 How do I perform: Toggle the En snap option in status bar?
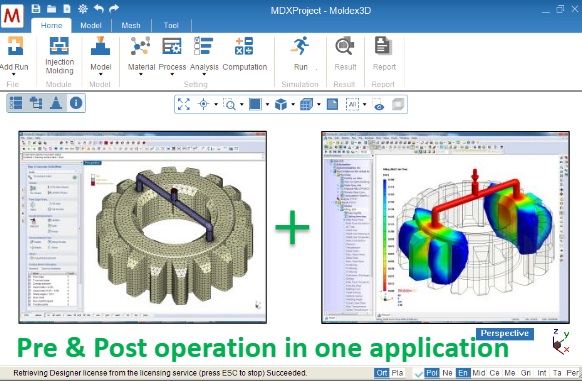point(463,373)
